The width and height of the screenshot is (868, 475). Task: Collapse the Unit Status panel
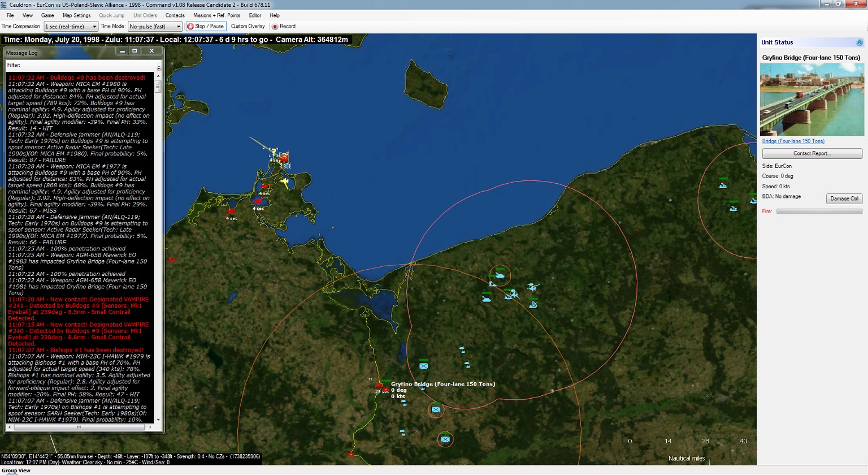(860, 42)
